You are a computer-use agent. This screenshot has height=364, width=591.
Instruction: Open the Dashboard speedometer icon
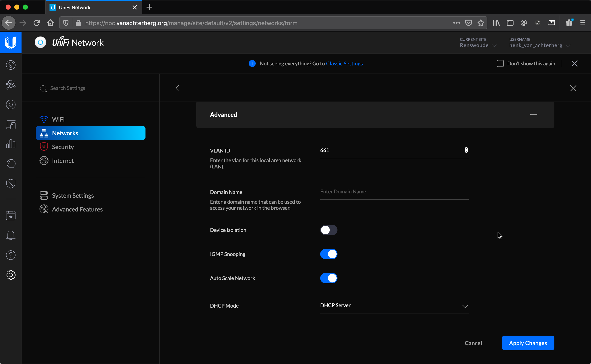pyautogui.click(x=11, y=65)
